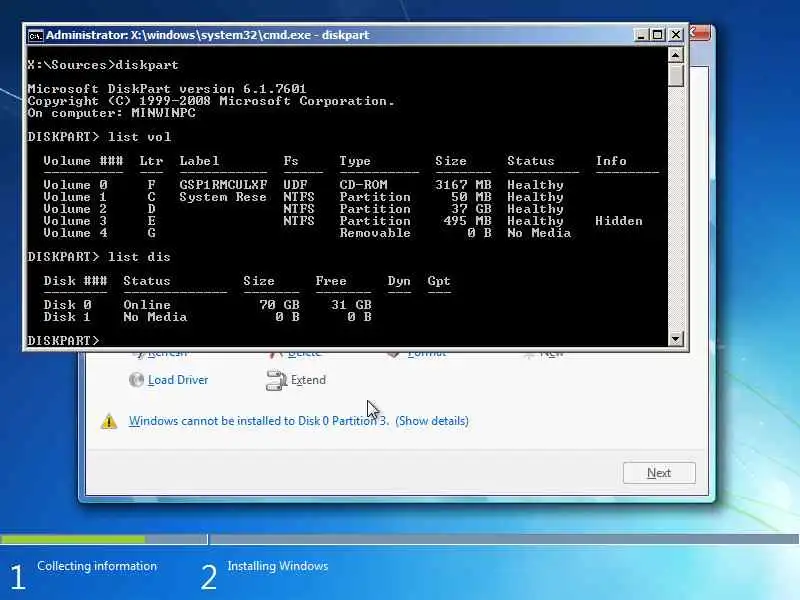Click the 'UDF' filesystem text
The image size is (800, 600).
pyautogui.click(x=295, y=185)
